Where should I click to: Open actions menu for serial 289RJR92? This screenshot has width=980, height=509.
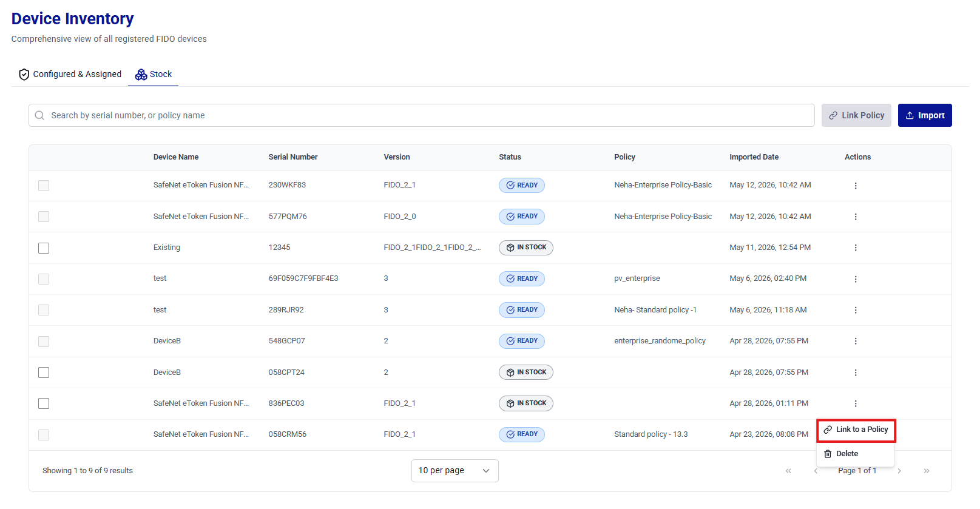click(856, 310)
